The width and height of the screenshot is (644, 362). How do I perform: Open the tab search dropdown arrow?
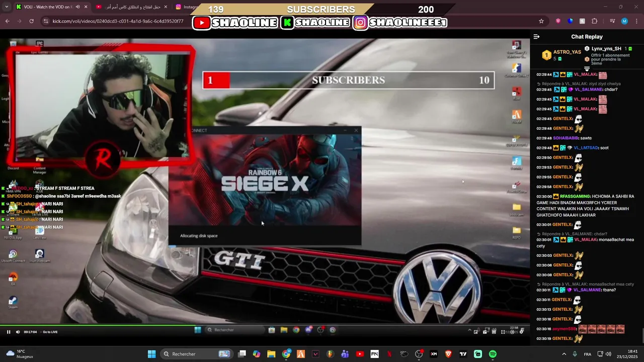coord(7,7)
